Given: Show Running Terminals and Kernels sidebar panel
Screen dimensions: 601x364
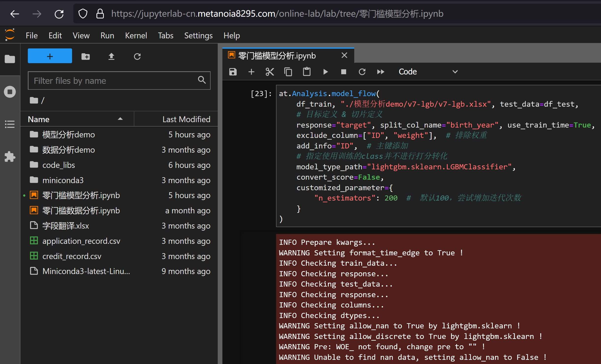Looking at the screenshot, I should click(x=10, y=92).
